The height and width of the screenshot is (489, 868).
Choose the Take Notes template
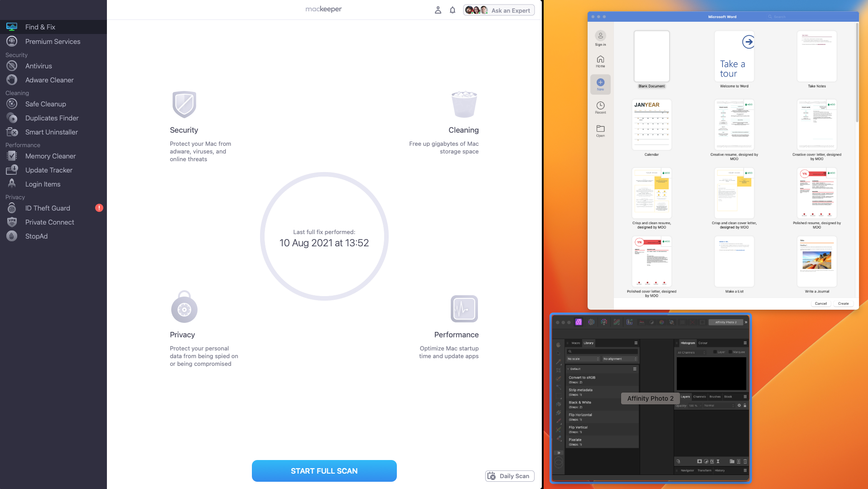(816, 56)
